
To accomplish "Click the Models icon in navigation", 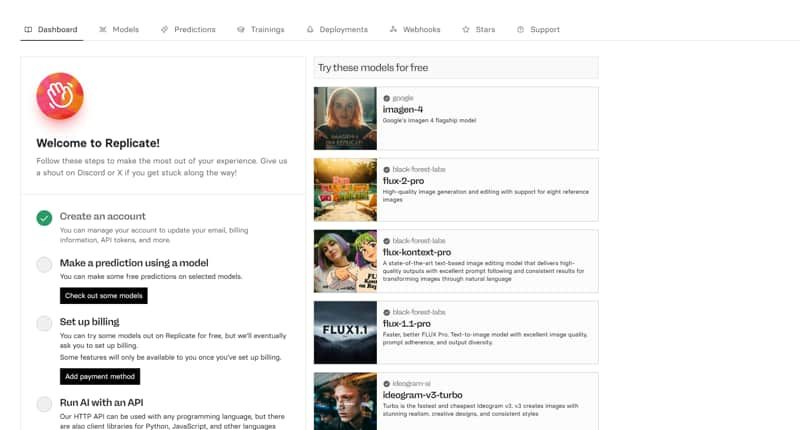I will pyautogui.click(x=103, y=30).
